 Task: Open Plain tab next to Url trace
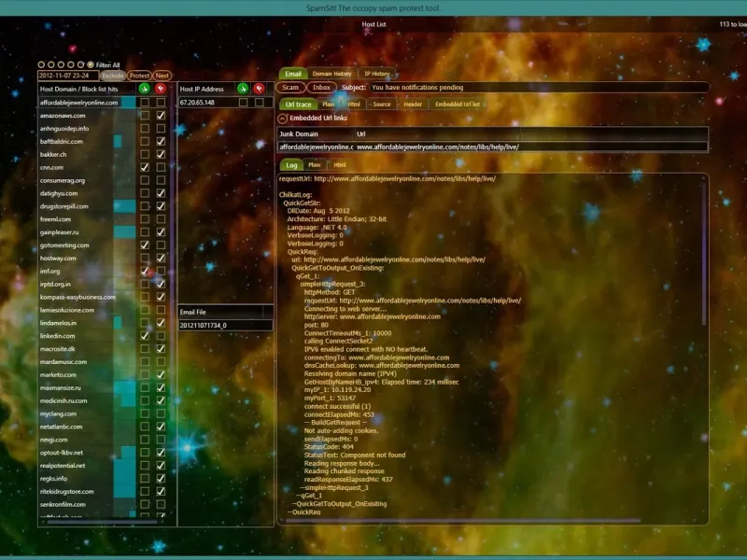(329, 105)
